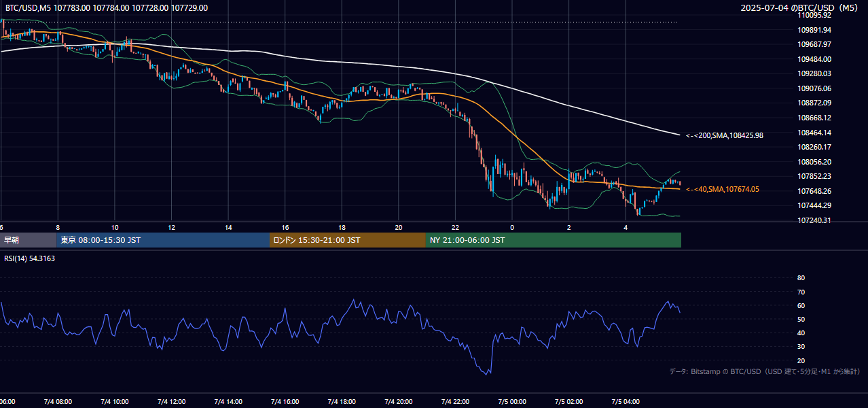Click price axis value 109076.06
Image resolution: width=868 pixels, height=408 pixels.
coord(814,88)
